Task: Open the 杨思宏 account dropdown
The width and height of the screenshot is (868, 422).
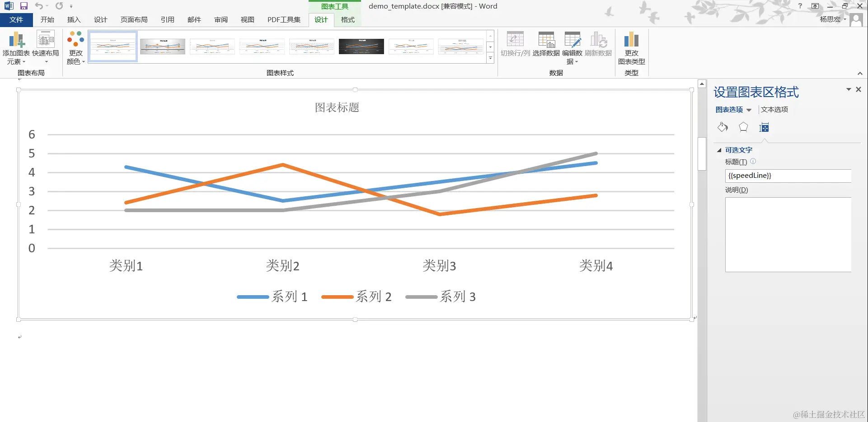Action: (833, 19)
